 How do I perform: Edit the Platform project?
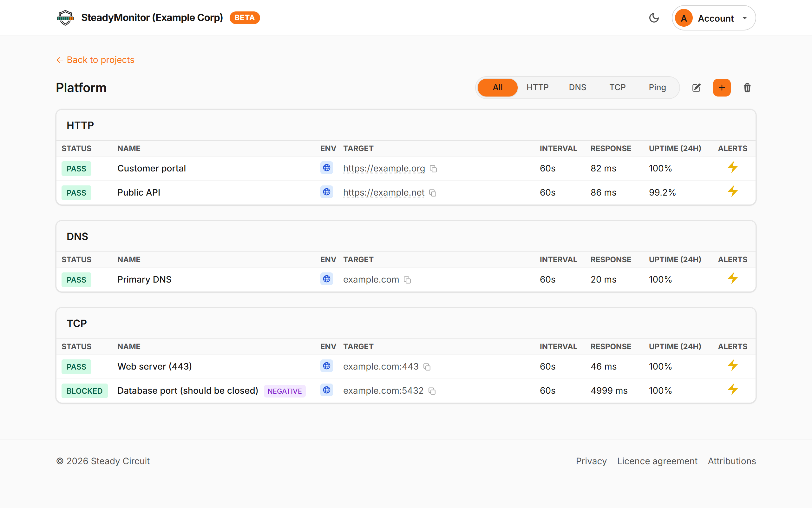coord(696,88)
